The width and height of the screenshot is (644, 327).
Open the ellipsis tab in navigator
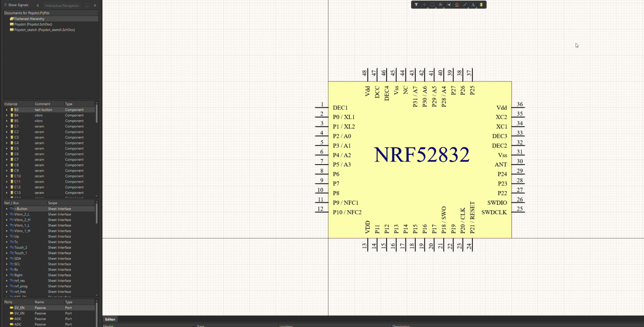coord(87,6)
